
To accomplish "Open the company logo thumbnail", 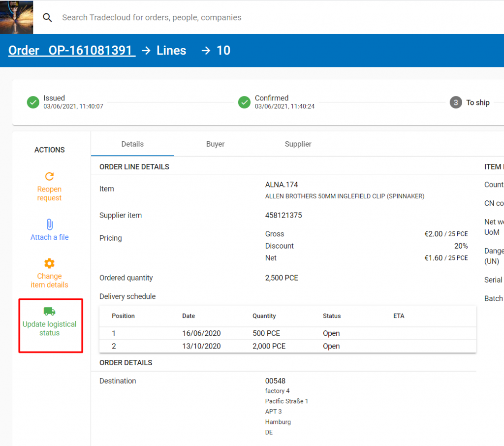I will [16, 17].
